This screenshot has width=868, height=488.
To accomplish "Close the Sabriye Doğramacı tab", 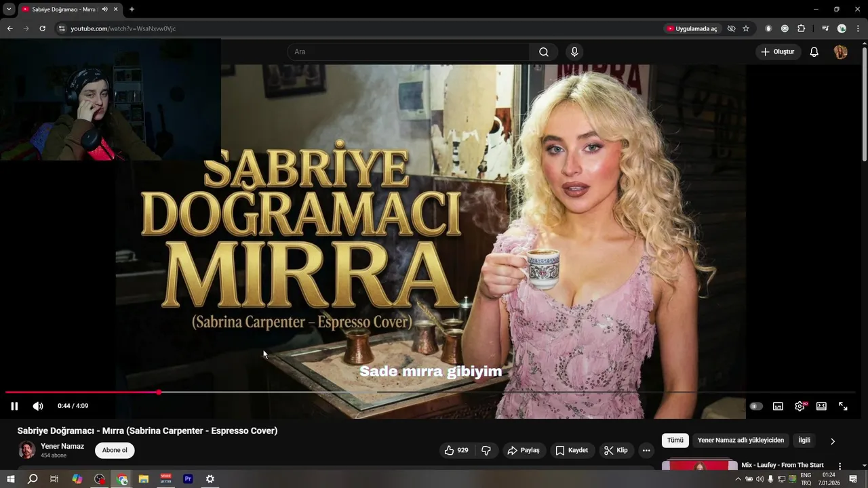I will point(116,9).
